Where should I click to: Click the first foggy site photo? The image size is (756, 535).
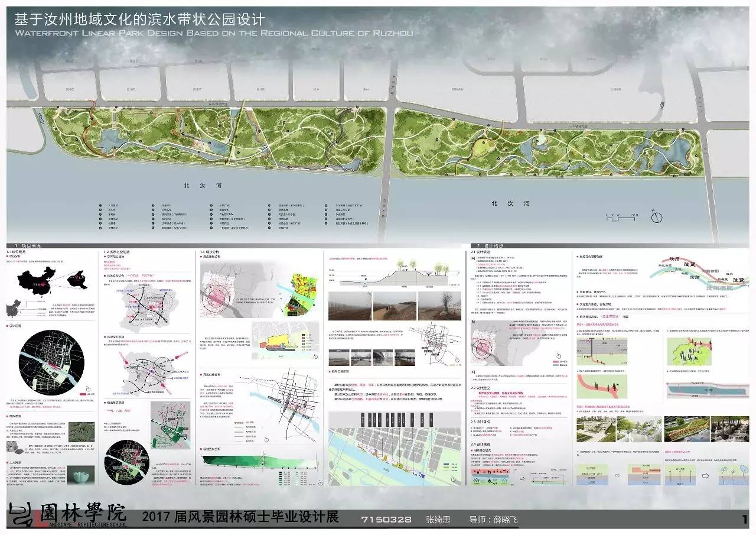pyautogui.click(x=348, y=307)
